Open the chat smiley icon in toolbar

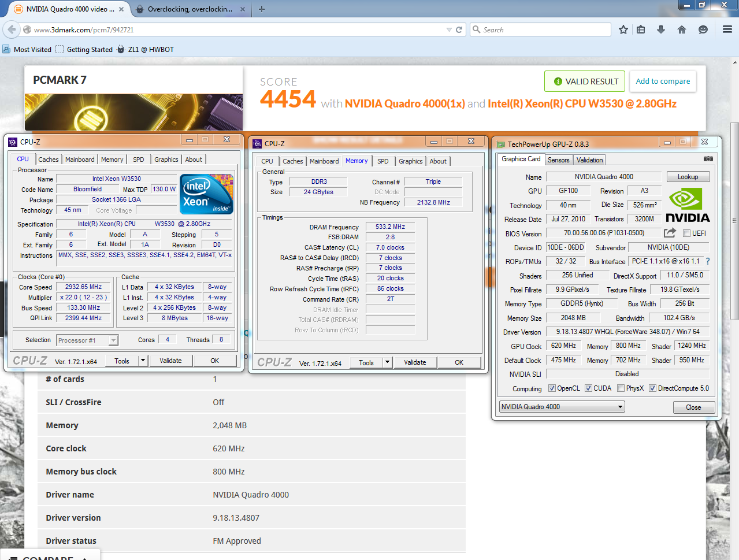703,29
